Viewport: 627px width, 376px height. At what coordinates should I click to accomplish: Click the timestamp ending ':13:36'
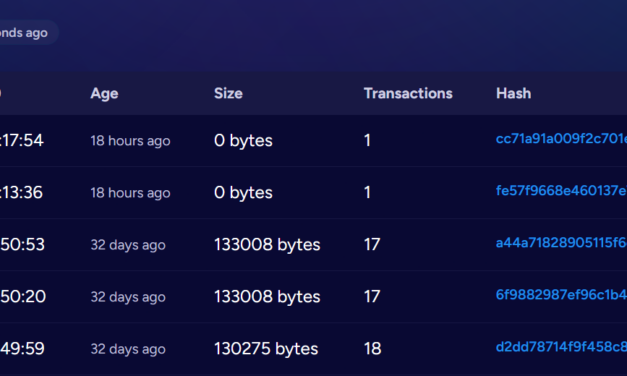21,193
